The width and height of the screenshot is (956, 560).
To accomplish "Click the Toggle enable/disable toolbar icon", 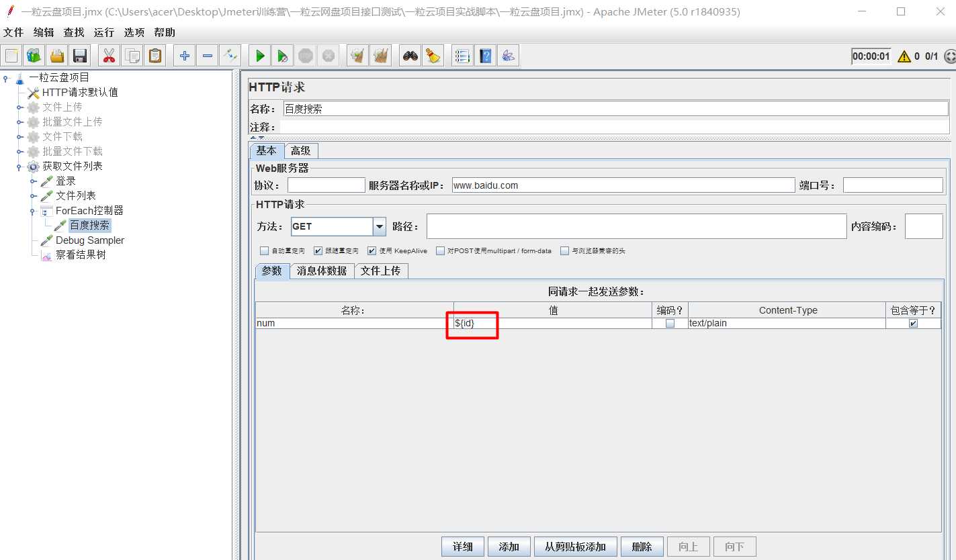I will [230, 56].
